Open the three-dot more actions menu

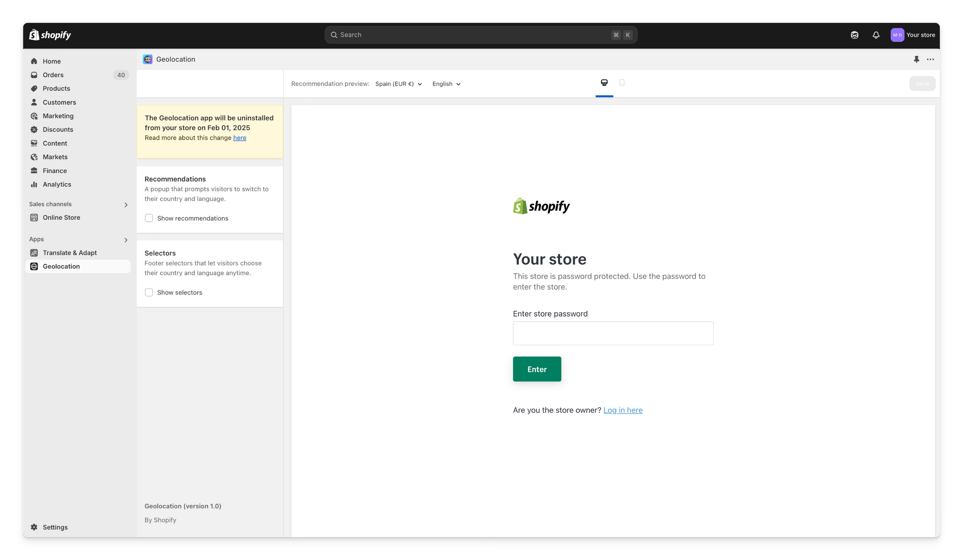pyautogui.click(x=930, y=59)
